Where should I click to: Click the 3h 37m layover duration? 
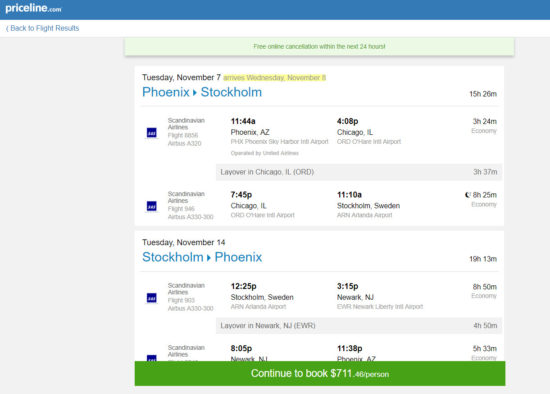485,172
